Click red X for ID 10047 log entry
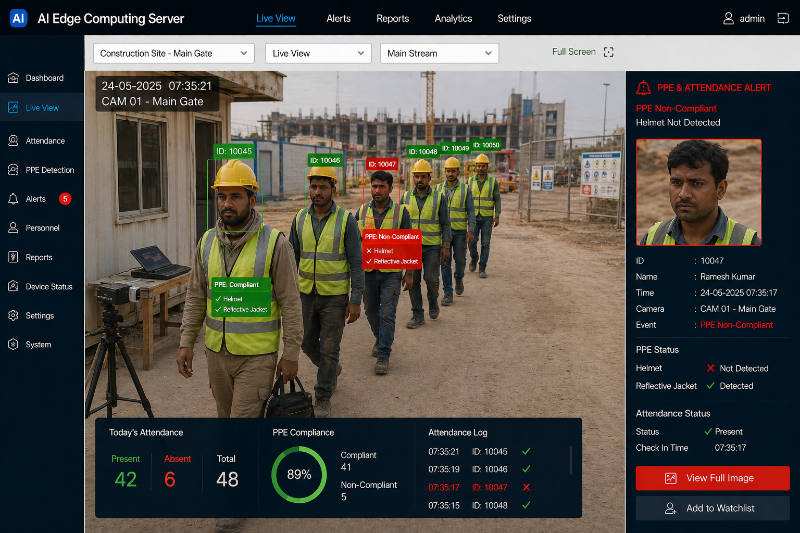Screen dimensions: 800x533 coord(526,487)
